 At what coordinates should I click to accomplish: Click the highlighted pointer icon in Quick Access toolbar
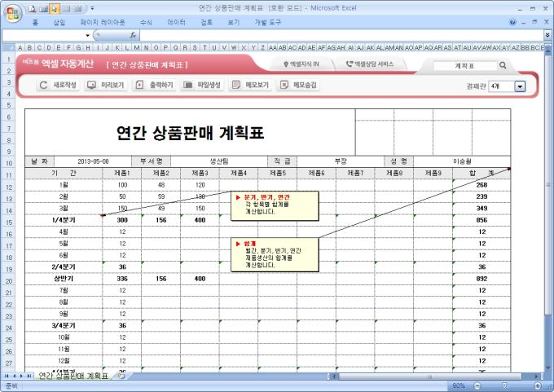[x=55, y=9]
